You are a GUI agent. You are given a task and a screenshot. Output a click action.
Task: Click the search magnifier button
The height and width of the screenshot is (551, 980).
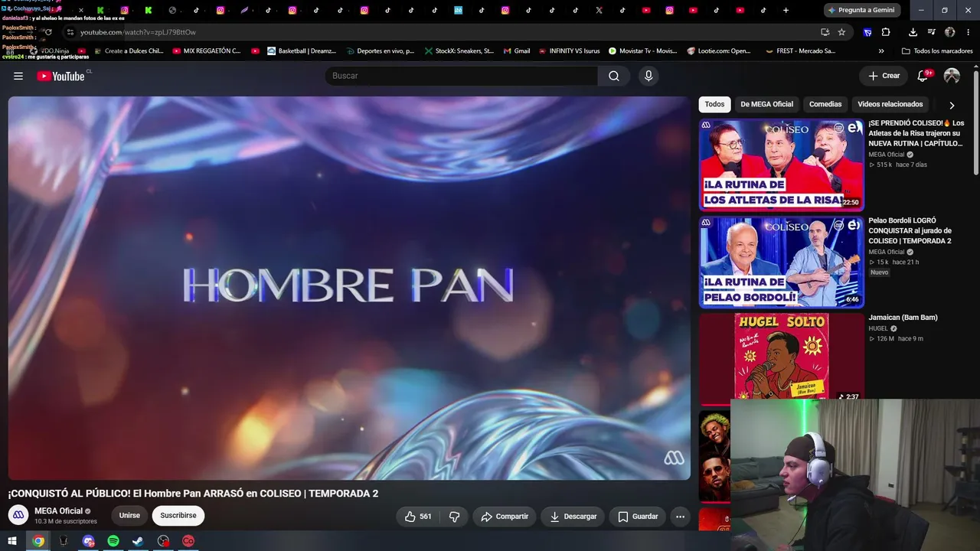coord(614,76)
